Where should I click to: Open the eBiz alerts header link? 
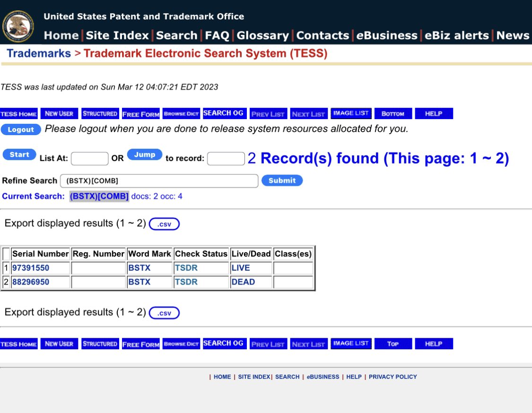(457, 35)
